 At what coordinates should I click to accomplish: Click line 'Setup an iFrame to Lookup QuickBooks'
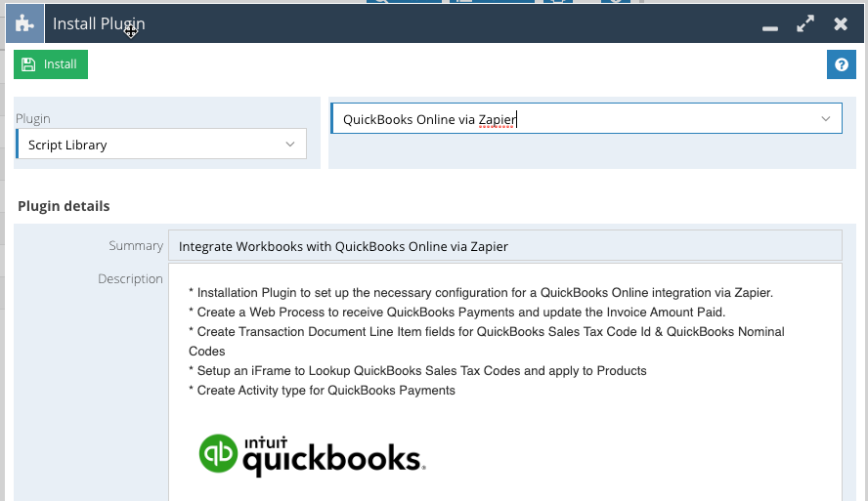click(x=417, y=370)
